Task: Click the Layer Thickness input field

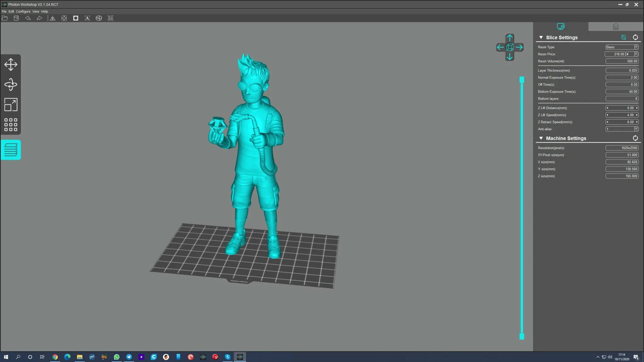Action: [622, 70]
